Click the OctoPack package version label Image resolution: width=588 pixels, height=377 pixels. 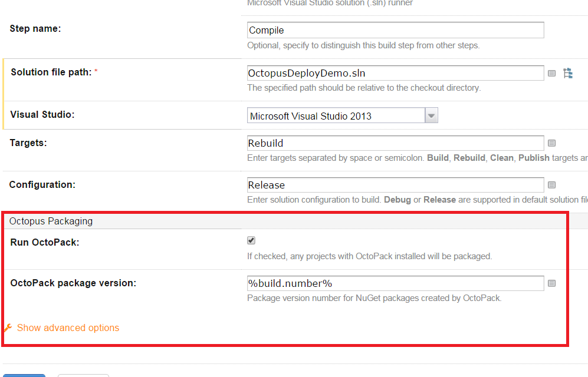click(x=73, y=283)
